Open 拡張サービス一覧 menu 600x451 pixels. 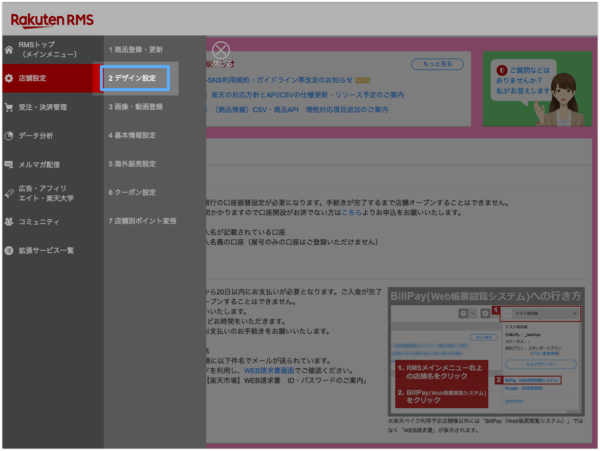click(x=53, y=251)
